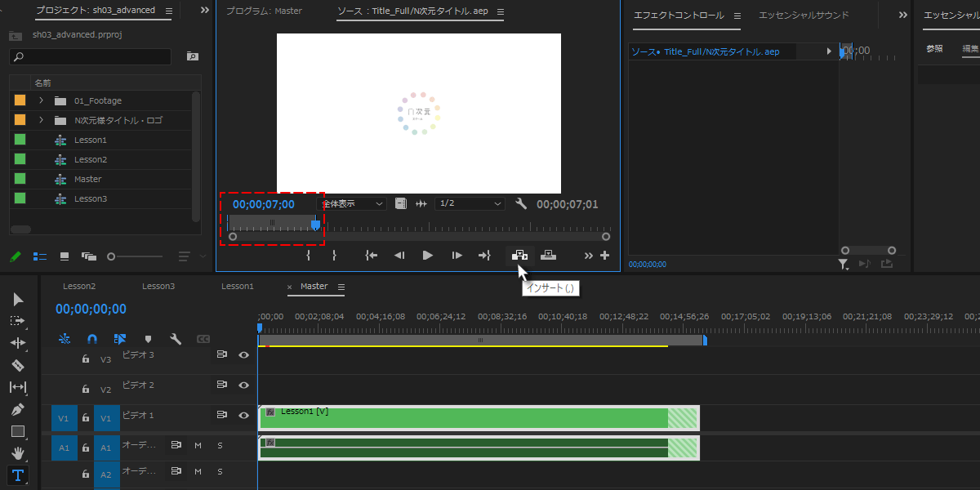The image size is (980, 490).
Task: Switch Project panel to List view
Action: click(40, 256)
